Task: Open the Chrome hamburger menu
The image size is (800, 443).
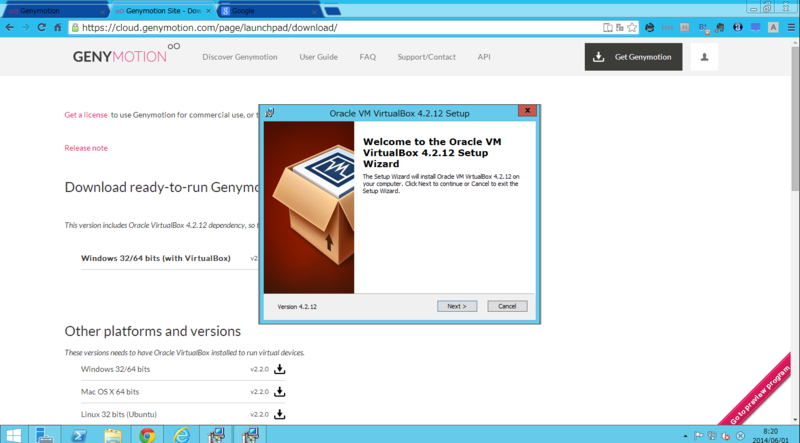Action: point(791,28)
